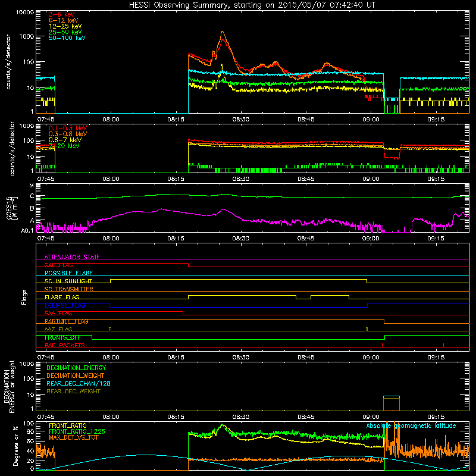Click the vertical Flags axis title

24,297
